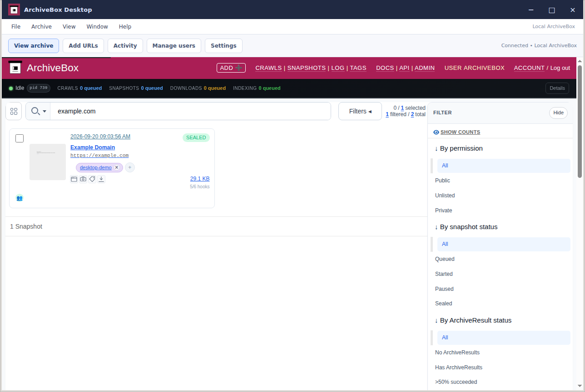
Task: Switch to the View archive tab
Action: pyautogui.click(x=34, y=46)
